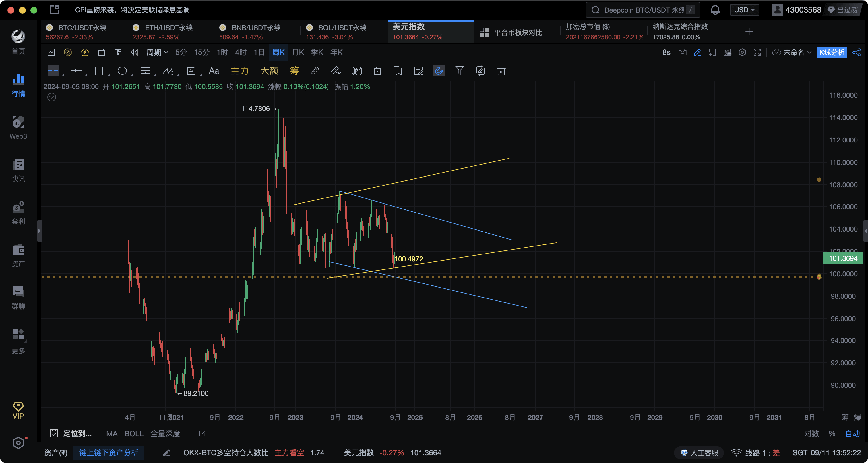Expand the left sidebar collapse handle

tap(39, 231)
